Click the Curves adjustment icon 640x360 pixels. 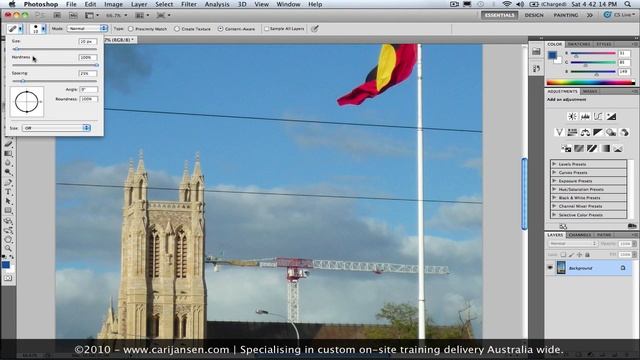pos(598,116)
